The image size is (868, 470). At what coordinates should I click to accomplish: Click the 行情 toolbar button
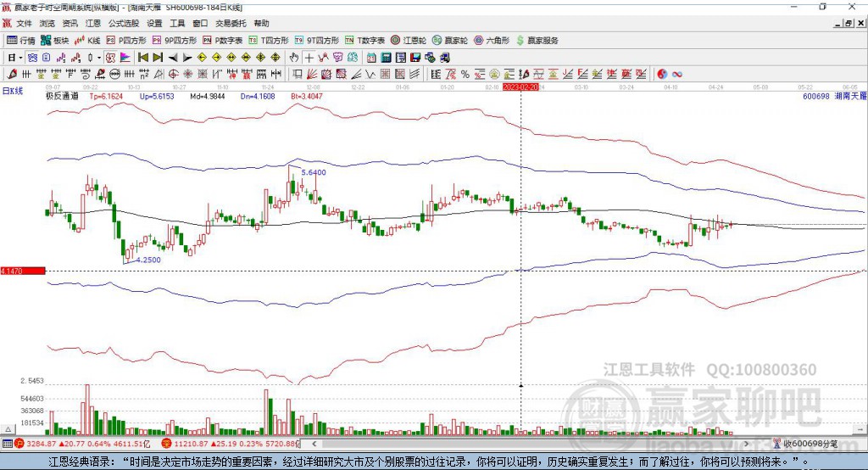21,41
